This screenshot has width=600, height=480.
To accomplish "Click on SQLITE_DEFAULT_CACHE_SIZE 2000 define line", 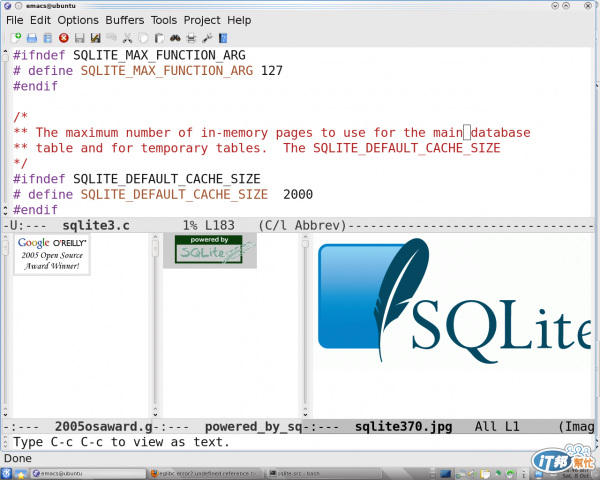I will 163,194.
